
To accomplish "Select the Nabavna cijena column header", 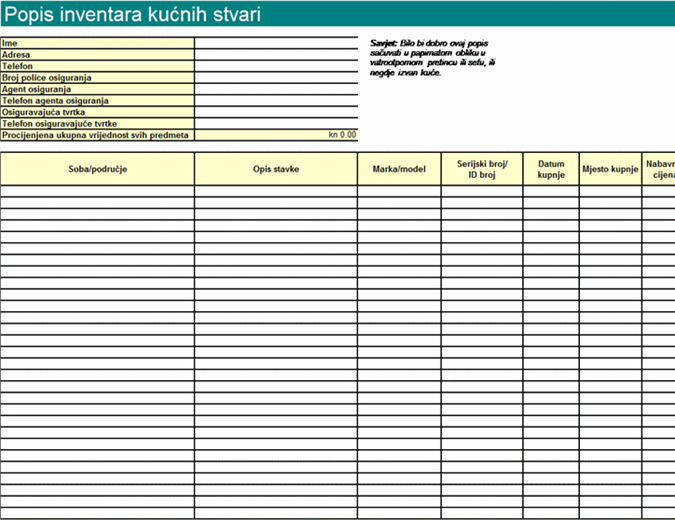I will tap(660, 169).
